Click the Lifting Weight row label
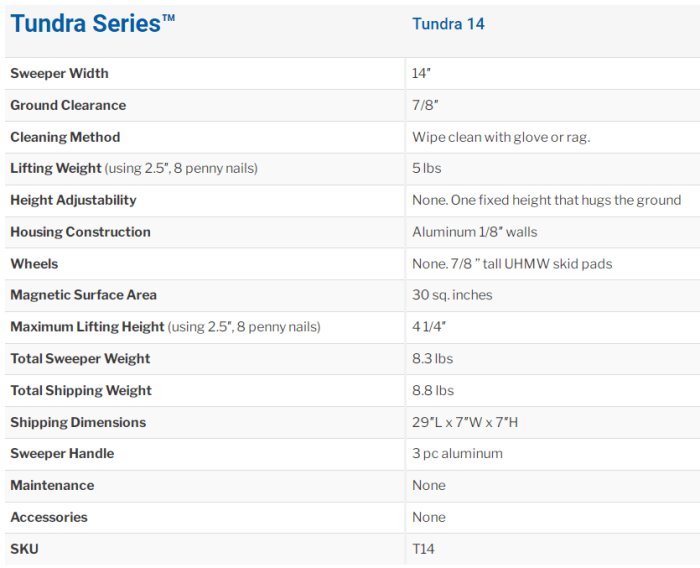The image size is (700, 568). tap(56, 168)
